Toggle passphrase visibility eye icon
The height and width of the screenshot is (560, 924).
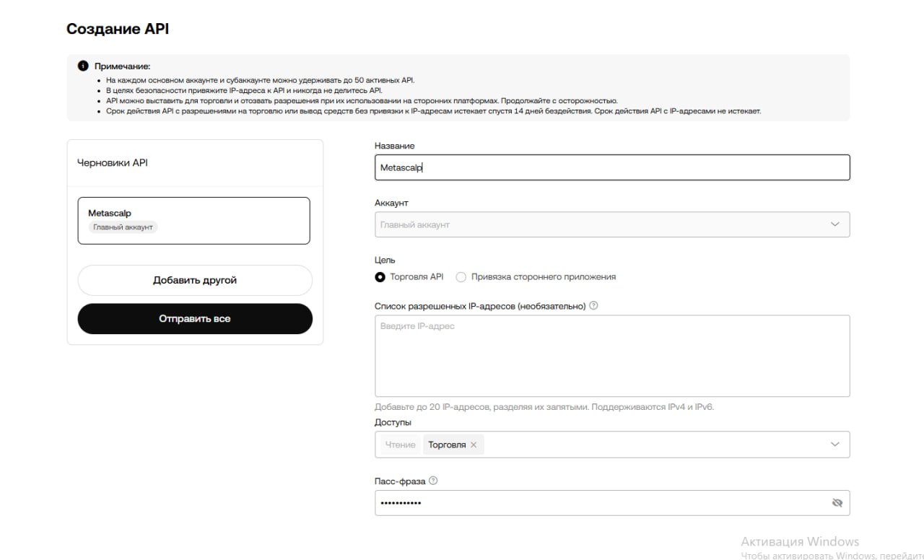click(837, 503)
